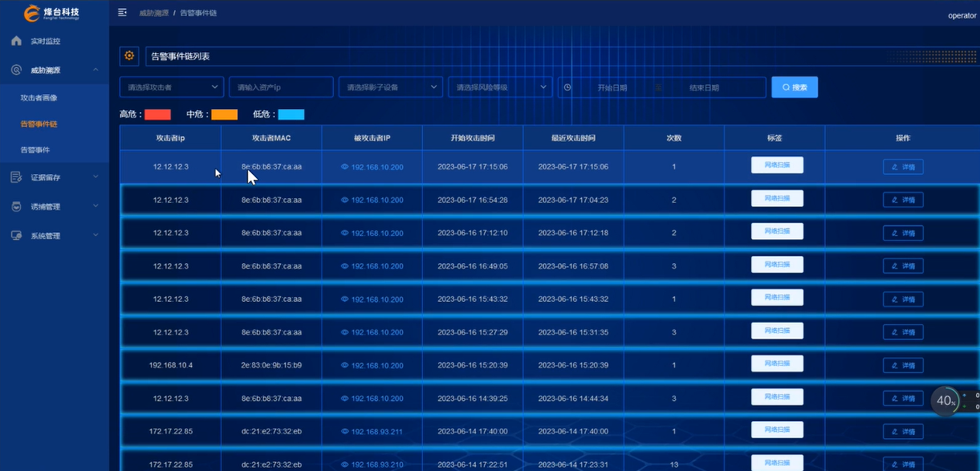Open 详情 for row starting 2023-06-17 16:54:28
The image size is (980, 471).
(x=903, y=200)
